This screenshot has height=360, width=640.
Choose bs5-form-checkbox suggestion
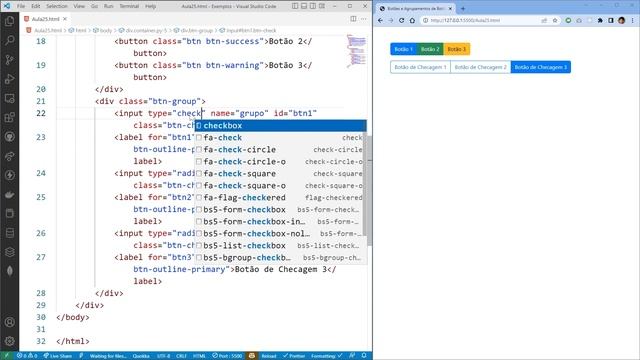point(280,209)
